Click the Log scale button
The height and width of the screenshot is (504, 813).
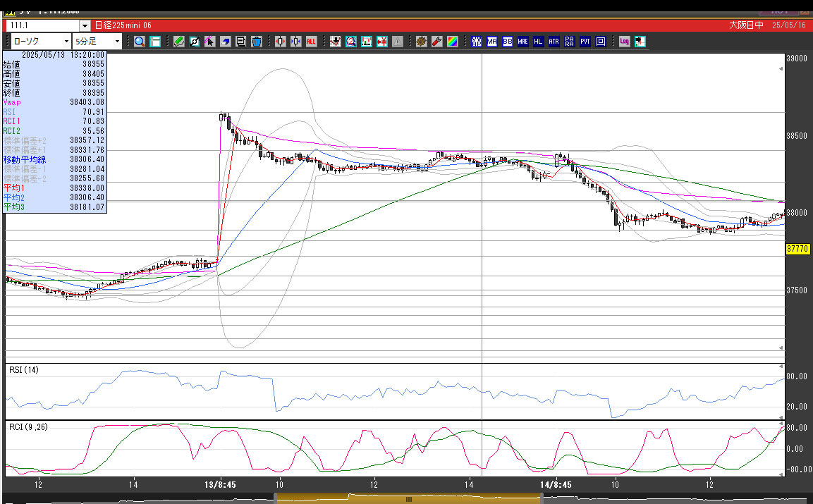coord(624,42)
